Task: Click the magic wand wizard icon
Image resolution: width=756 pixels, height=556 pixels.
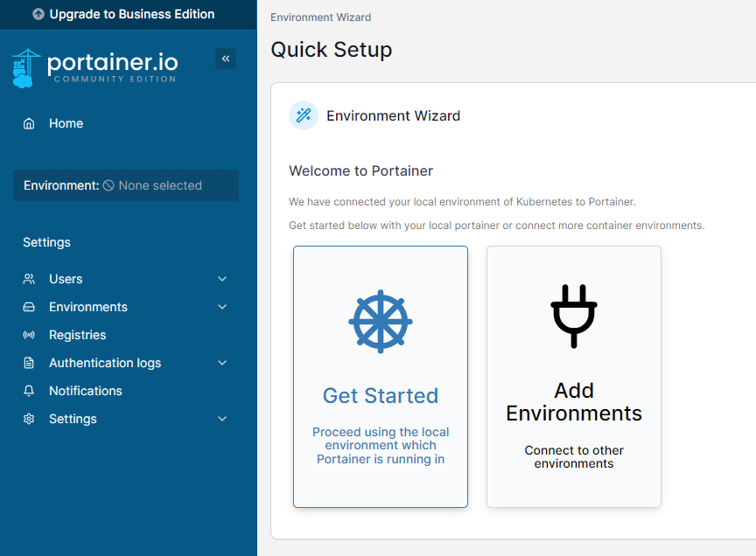Action: pyautogui.click(x=304, y=115)
